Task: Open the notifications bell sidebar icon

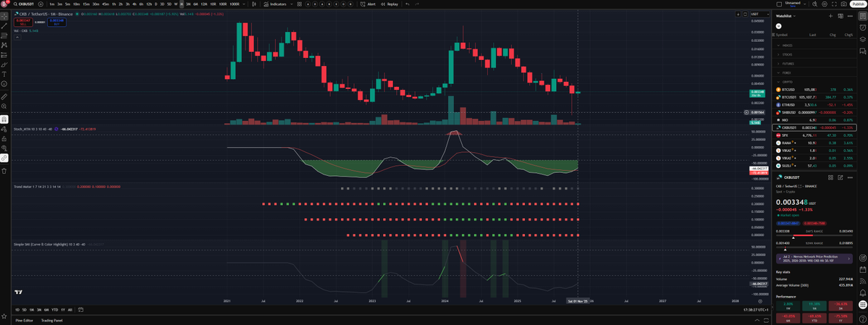Action: 862,292
